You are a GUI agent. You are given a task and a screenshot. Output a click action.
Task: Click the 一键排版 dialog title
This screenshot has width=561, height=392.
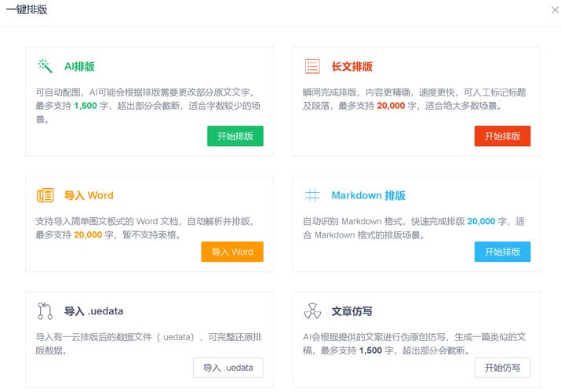point(27,9)
